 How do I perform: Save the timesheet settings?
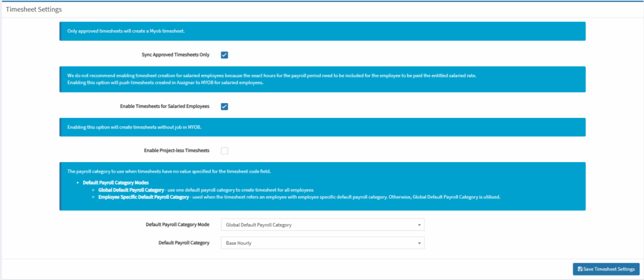(x=606, y=269)
